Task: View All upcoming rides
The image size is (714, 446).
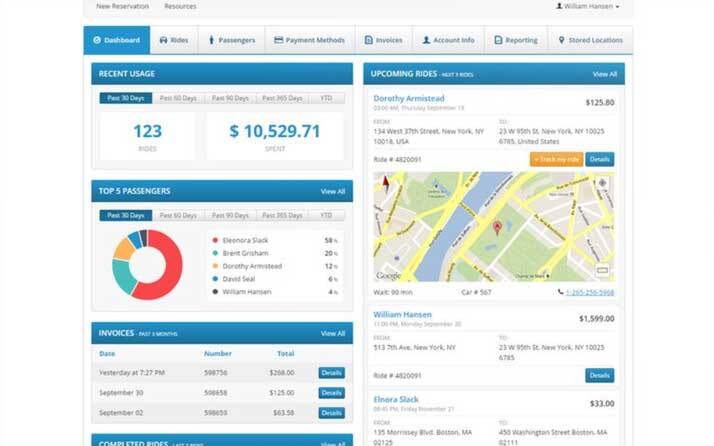Action: tap(604, 74)
